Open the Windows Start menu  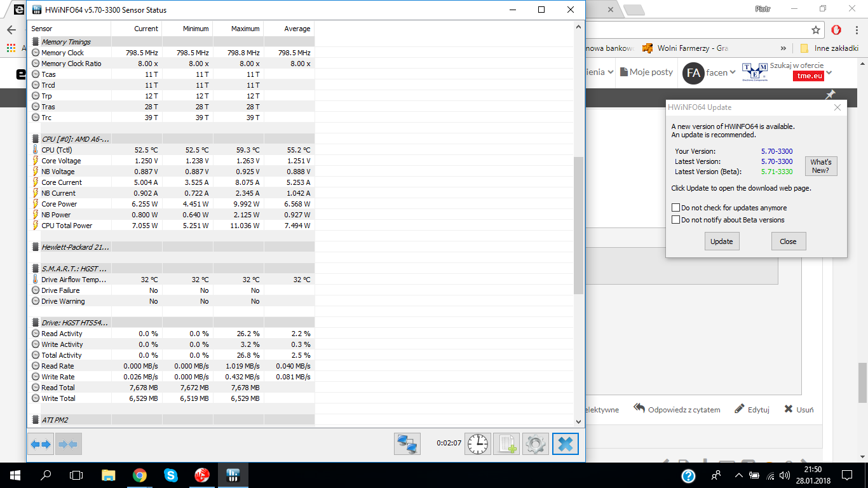pos(15,475)
